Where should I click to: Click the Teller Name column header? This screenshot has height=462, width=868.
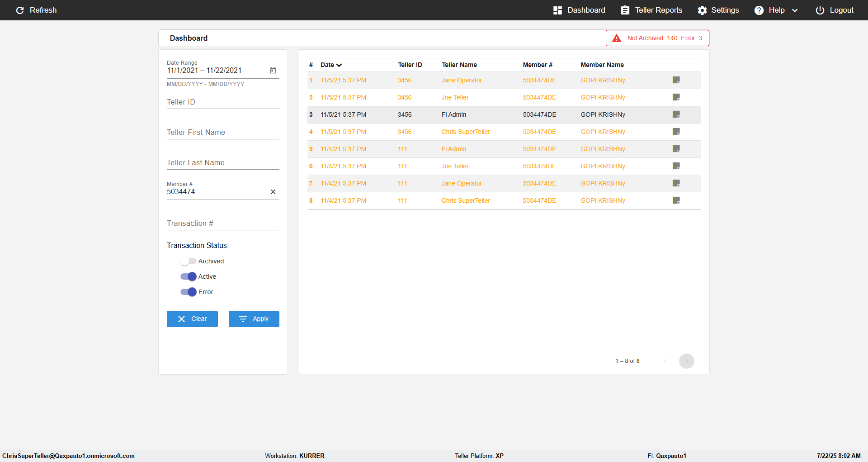pyautogui.click(x=459, y=65)
